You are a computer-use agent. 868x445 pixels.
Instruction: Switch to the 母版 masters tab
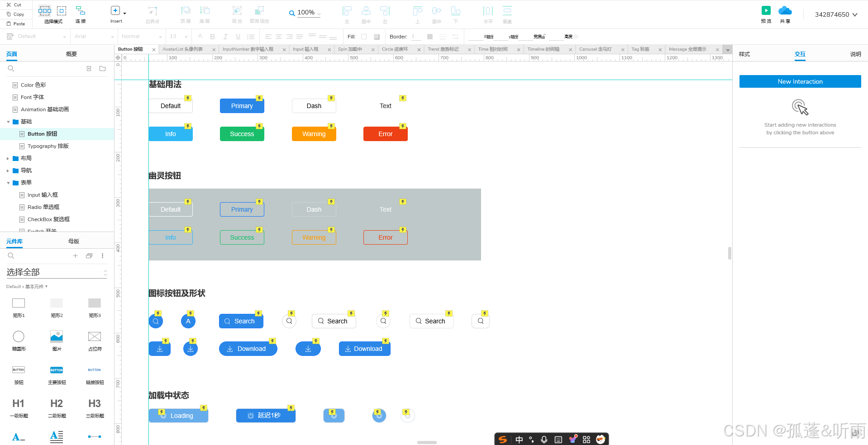point(74,241)
